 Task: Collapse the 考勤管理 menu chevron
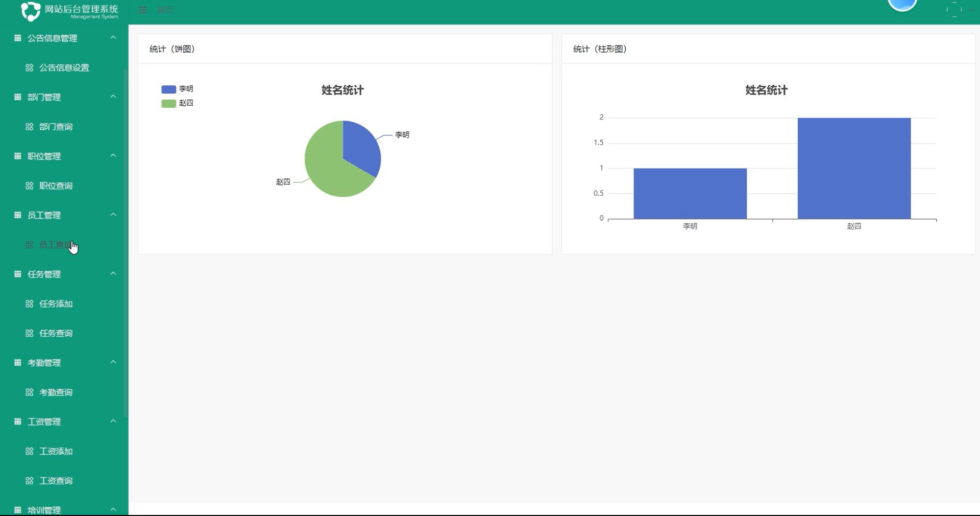(113, 362)
